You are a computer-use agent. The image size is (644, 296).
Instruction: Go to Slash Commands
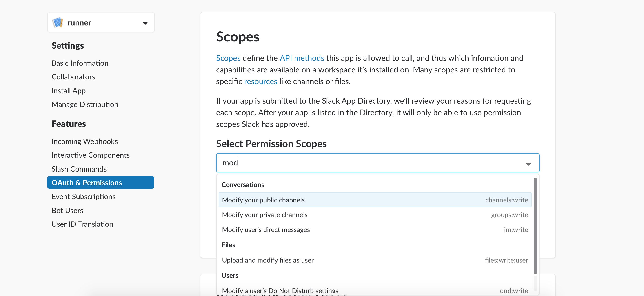coord(79,169)
